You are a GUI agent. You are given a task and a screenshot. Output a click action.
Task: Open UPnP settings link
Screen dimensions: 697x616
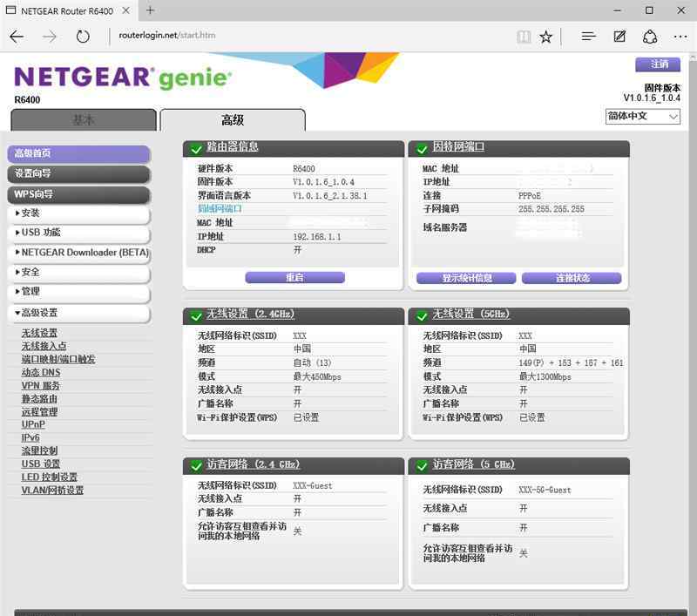(33, 424)
